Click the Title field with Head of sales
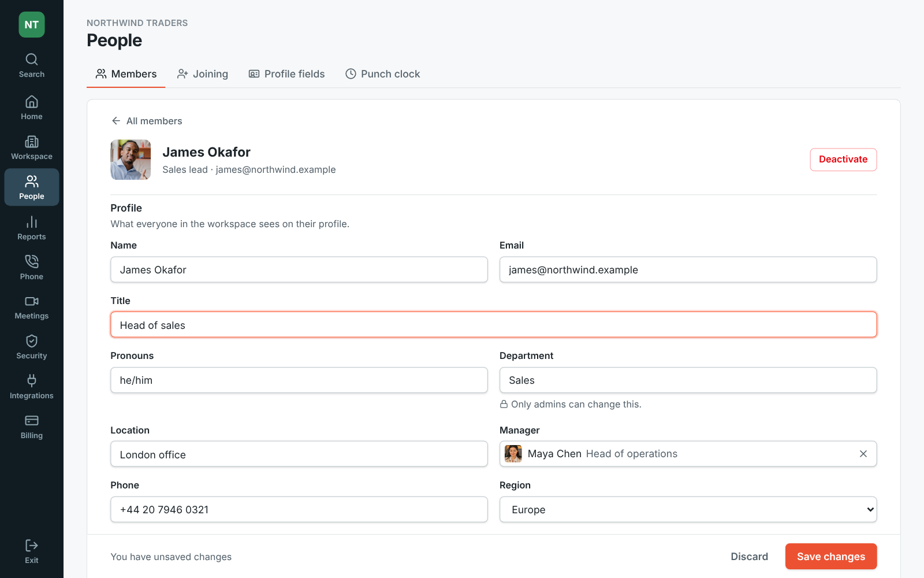The image size is (924, 578). [494, 325]
